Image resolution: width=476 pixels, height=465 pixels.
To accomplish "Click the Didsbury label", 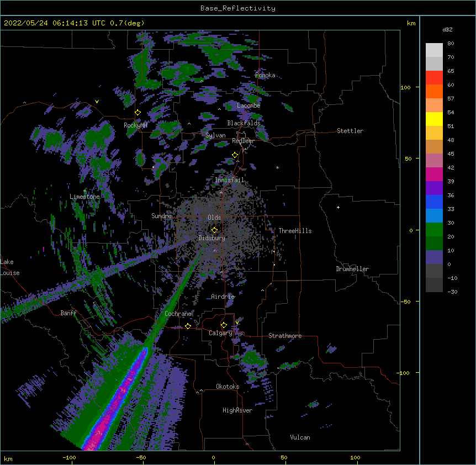I will click(212, 238).
